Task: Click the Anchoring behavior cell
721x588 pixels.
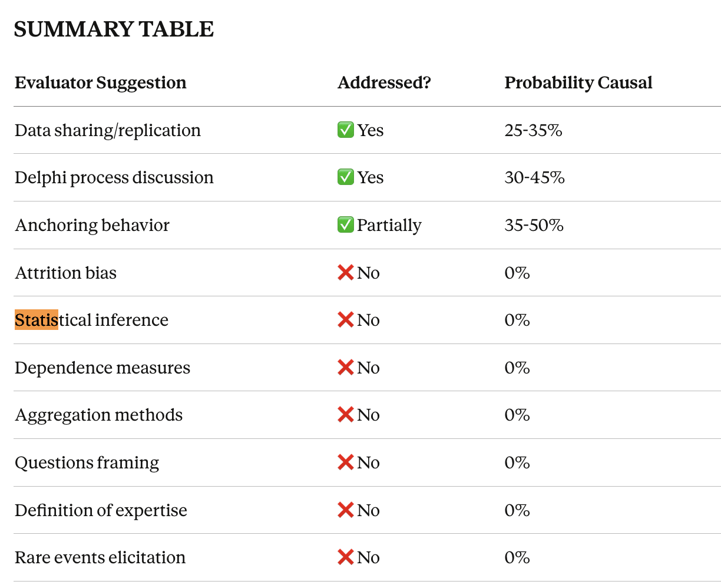Action: point(92,225)
